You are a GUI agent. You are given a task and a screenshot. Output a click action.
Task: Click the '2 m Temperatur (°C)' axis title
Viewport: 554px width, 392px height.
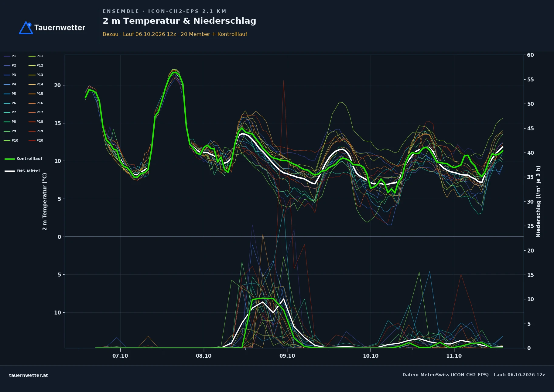tap(45, 201)
